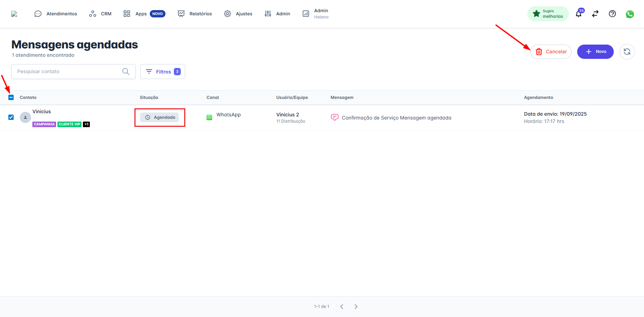Click the pink message bubble icon

tap(334, 117)
